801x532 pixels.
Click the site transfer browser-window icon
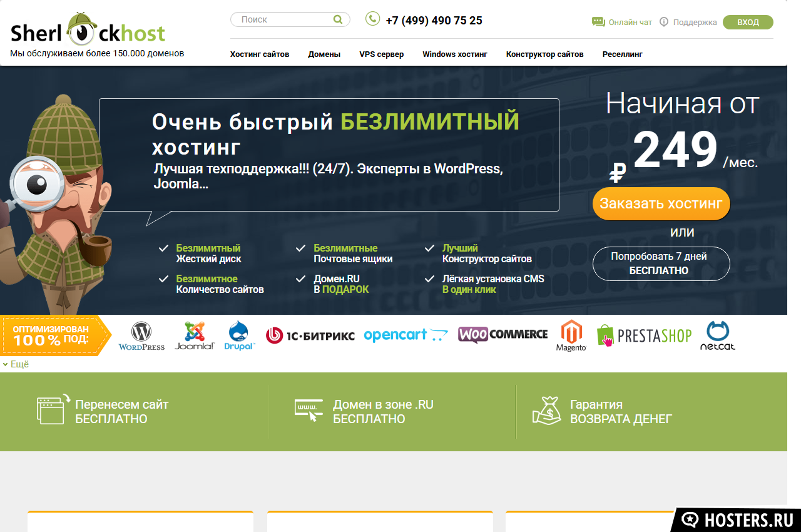(53, 410)
